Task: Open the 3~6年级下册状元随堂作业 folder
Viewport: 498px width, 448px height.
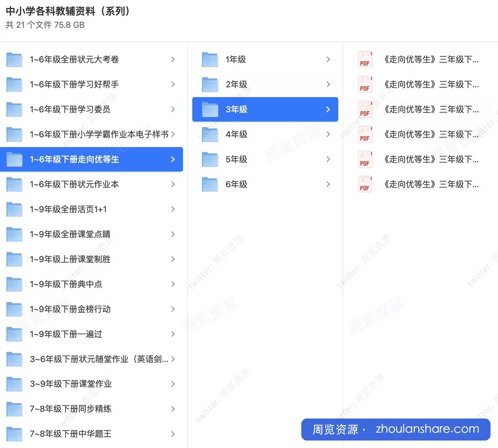Action: click(91, 359)
